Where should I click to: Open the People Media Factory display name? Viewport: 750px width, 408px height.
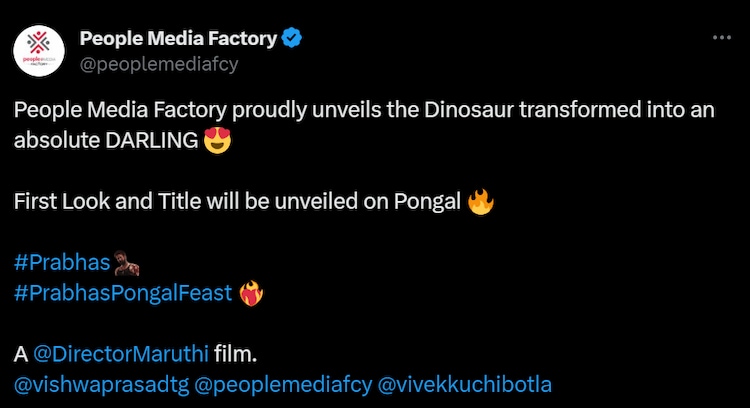tap(178, 39)
